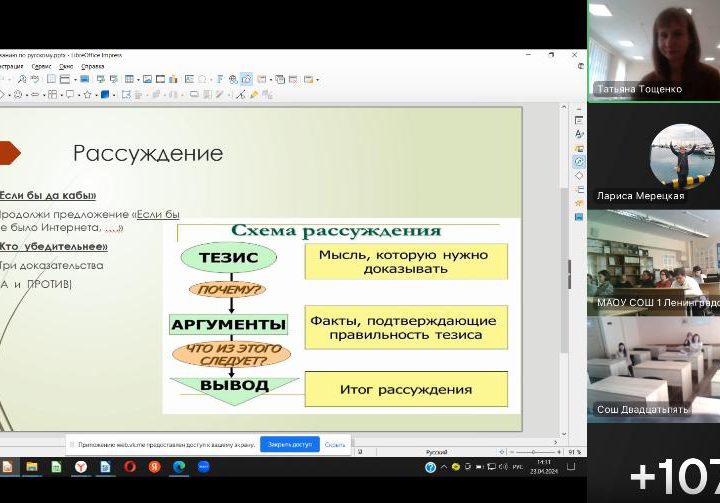
Task: Open the Сервис menu
Action: [x=41, y=66]
